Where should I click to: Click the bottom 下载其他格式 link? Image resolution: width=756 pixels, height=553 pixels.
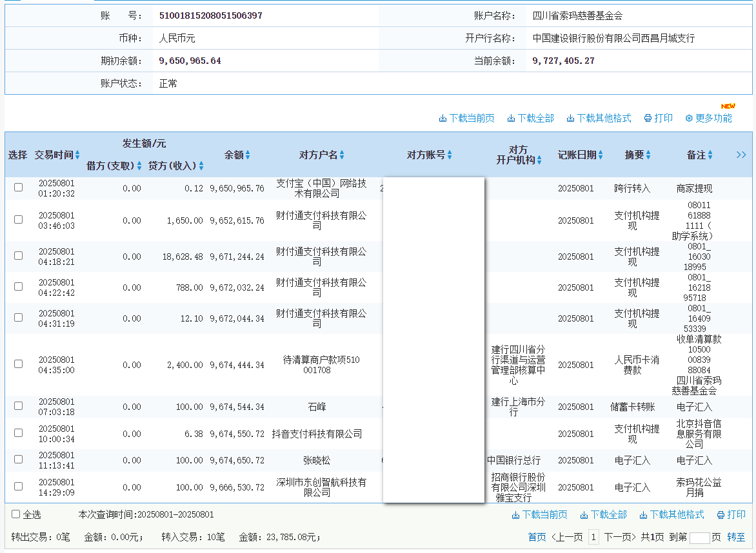point(677,515)
